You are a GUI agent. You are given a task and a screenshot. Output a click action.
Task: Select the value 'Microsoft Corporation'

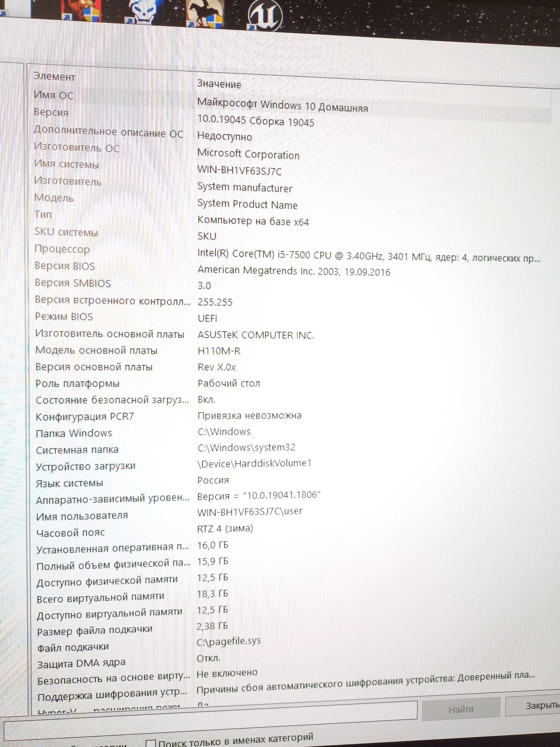(x=248, y=154)
